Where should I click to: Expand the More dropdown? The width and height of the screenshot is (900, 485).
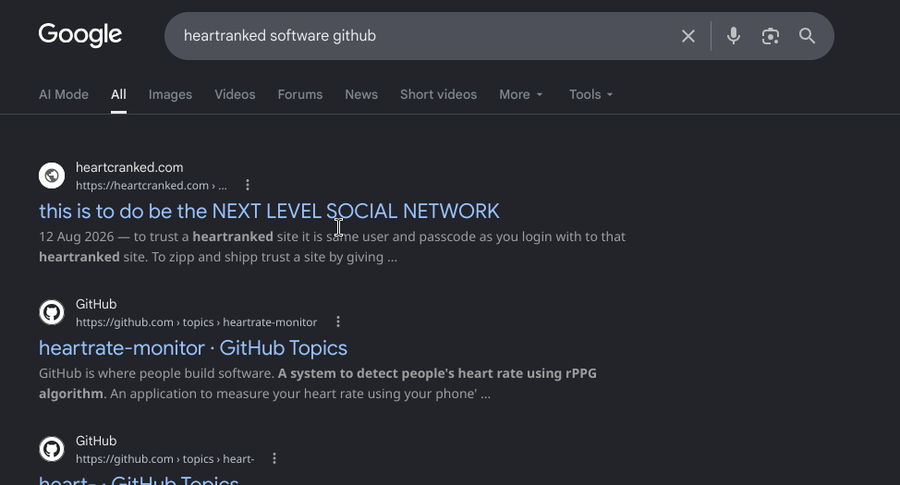(521, 95)
